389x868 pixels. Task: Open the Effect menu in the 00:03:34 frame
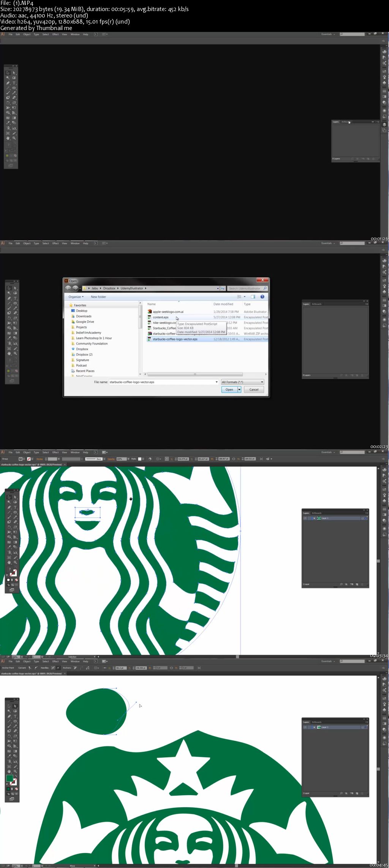(x=55, y=452)
